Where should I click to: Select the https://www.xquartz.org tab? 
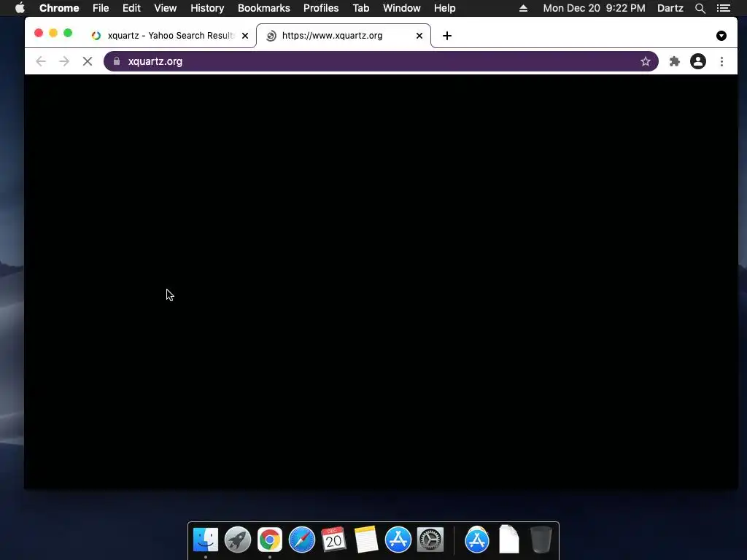click(x=343, y=36)
